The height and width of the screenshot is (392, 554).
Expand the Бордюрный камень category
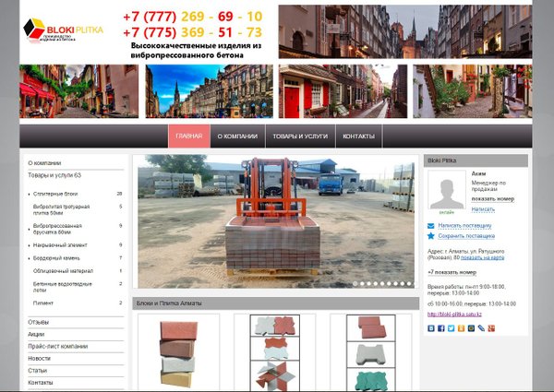pos(30,258)
